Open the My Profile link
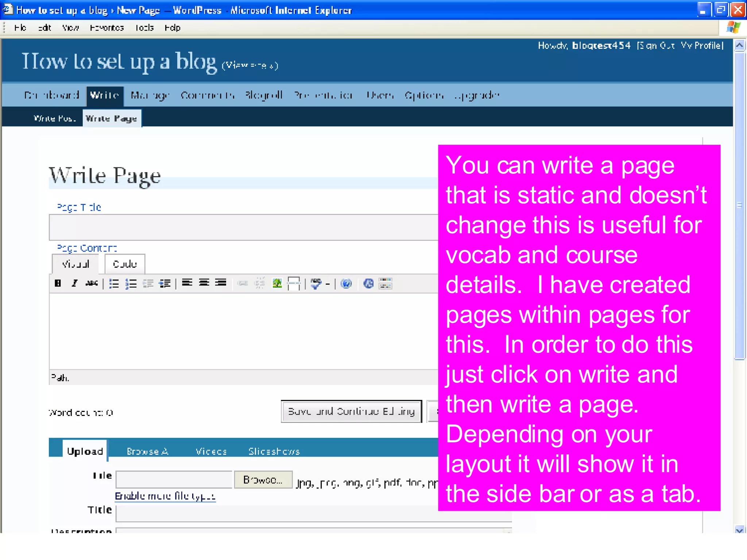The image size is (747, 560). (x=701, y=46)
